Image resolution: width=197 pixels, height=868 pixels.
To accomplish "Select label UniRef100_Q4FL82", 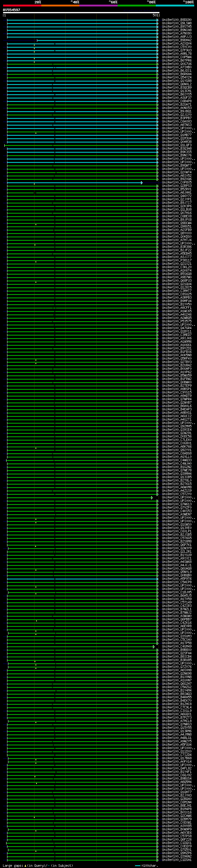I will point(177,769).
